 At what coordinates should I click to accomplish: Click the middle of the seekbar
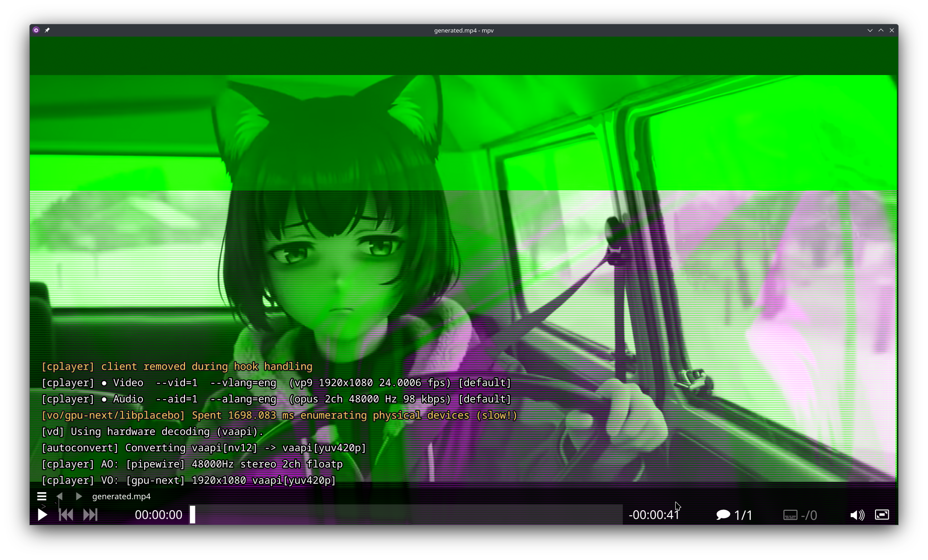coord(406,515)
